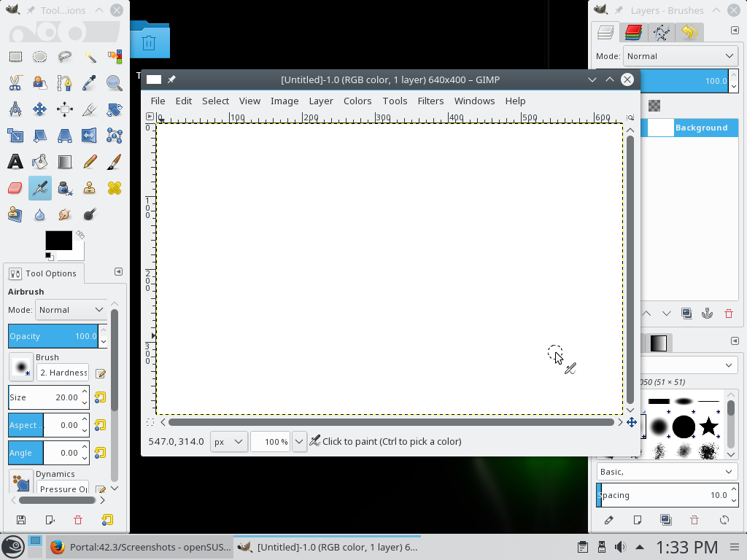Select the Color Picker eyedropper tool
The image size is (747, 560).
click(x=90, y=83)
